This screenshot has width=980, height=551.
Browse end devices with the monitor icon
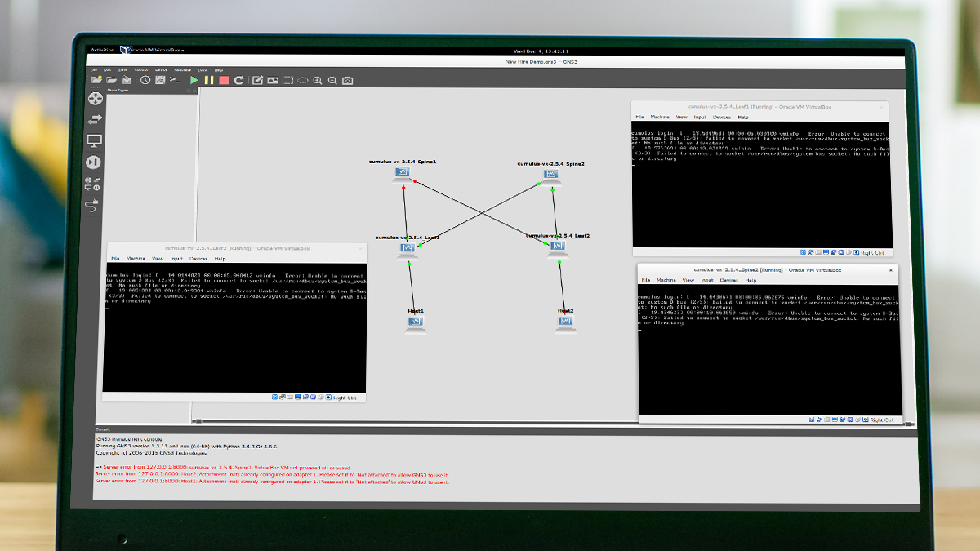(x=94, y=141)
